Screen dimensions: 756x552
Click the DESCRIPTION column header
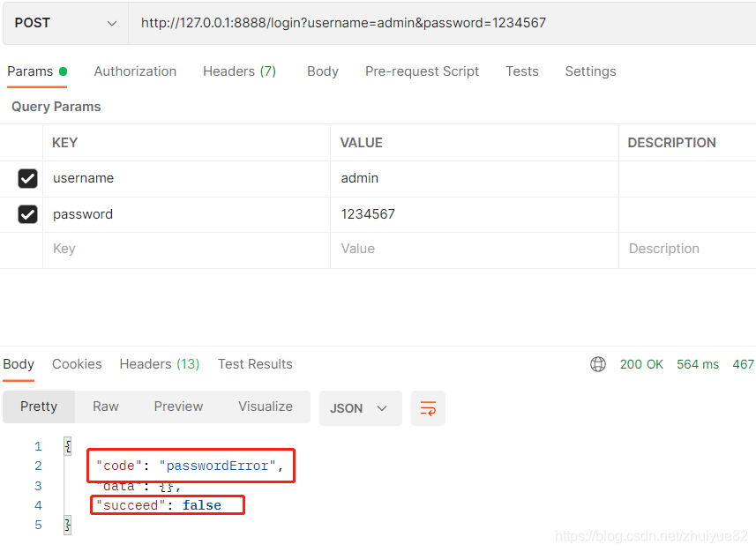(671, 143)
